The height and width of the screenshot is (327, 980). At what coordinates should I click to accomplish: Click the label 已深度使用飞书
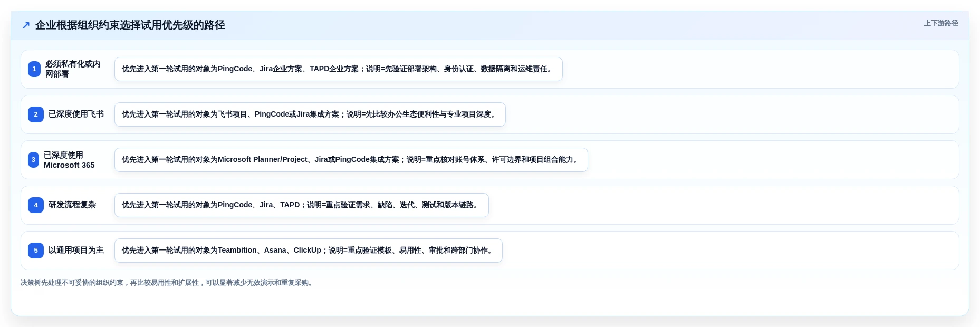pyautogui.click(x=76, y=114)
